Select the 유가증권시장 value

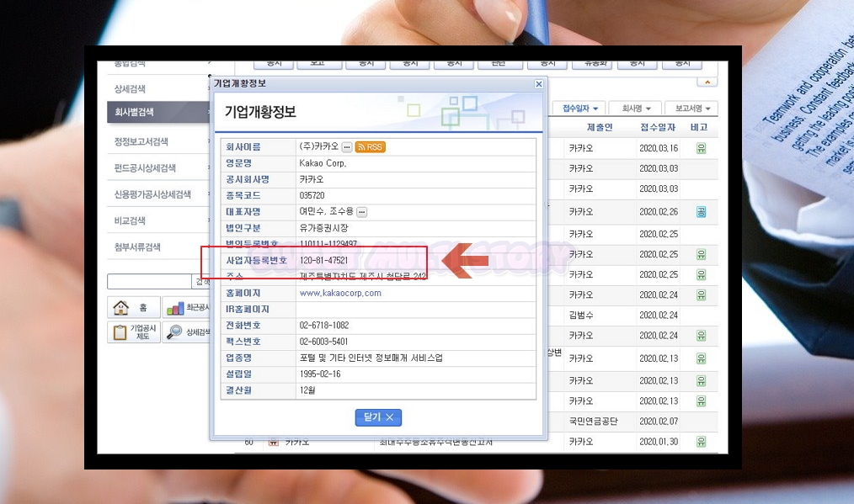[324, 228]
